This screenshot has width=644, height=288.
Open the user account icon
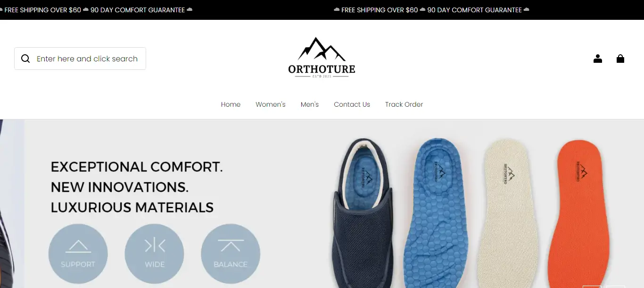[598, 59]
